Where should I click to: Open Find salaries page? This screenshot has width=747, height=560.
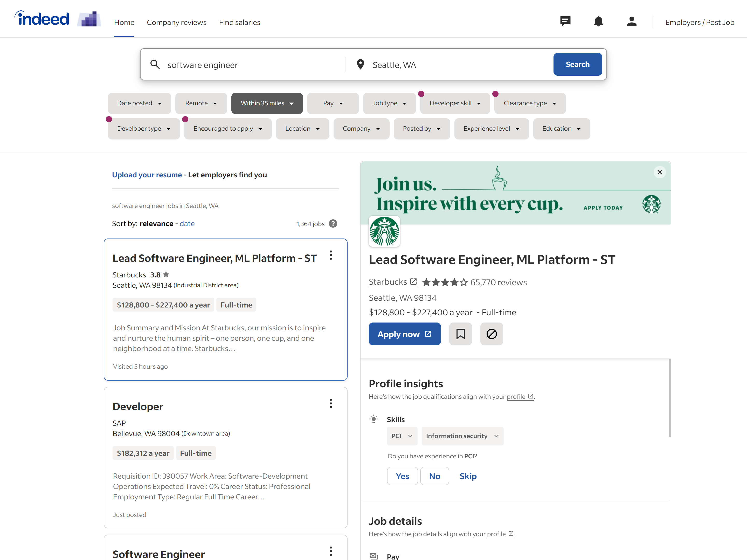pyautogui.click(x=239, y=22)
